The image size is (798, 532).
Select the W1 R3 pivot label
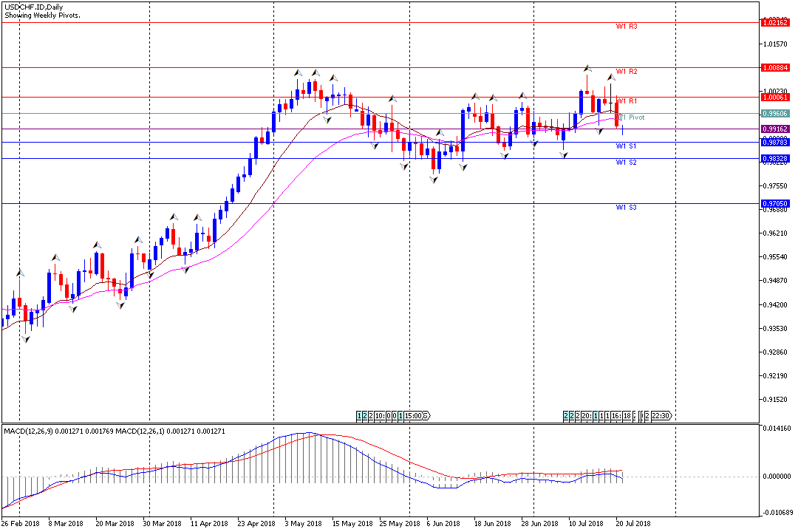pyautogui.click(x=627, y=27)
